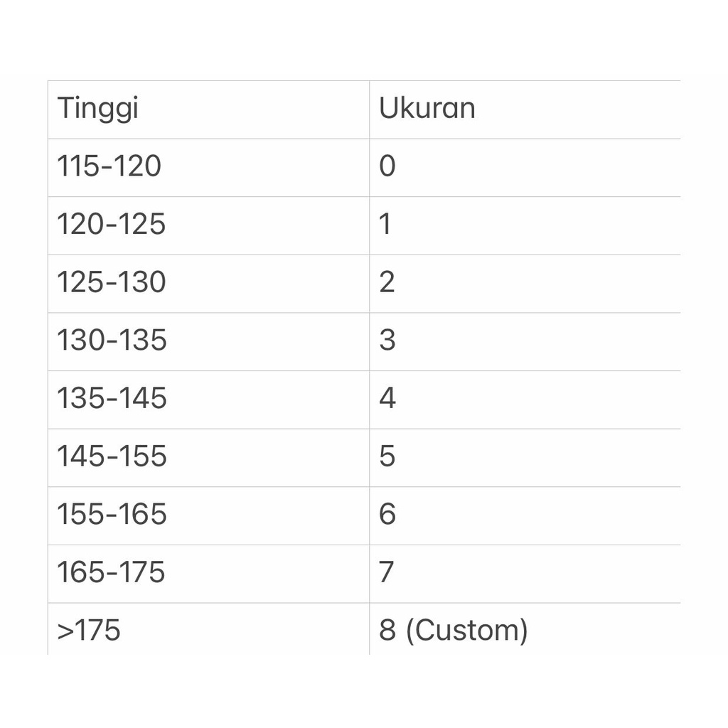This screenshot has width=728, height=728.
Task: Click the size 5 cell
Action: click(387, 456)
